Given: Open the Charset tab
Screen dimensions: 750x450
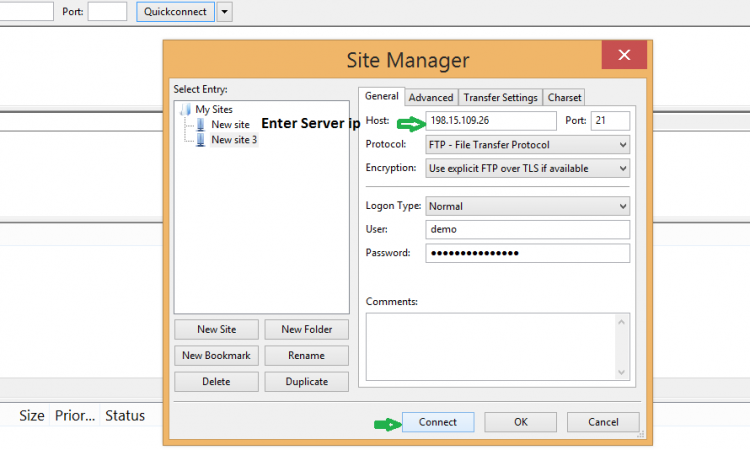Looking at the screenshot, I should click(564, 98).
